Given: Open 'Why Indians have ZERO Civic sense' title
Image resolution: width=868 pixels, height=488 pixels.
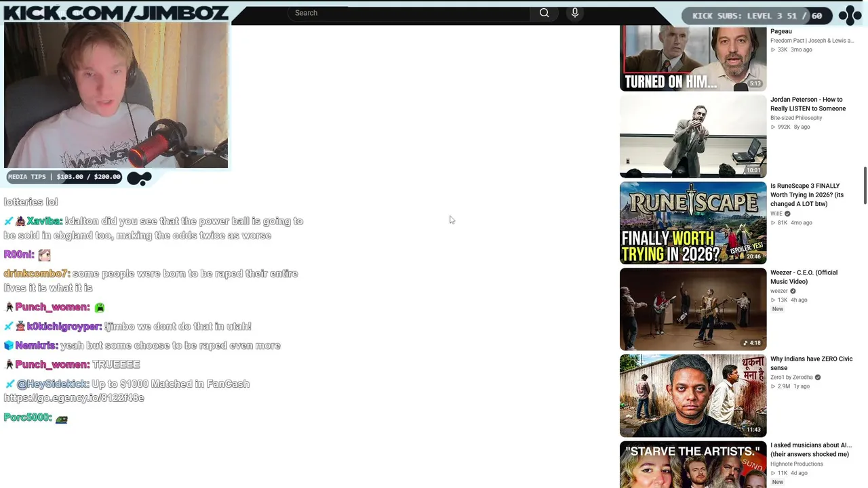Looking at the screenshot, I should 812,363.
